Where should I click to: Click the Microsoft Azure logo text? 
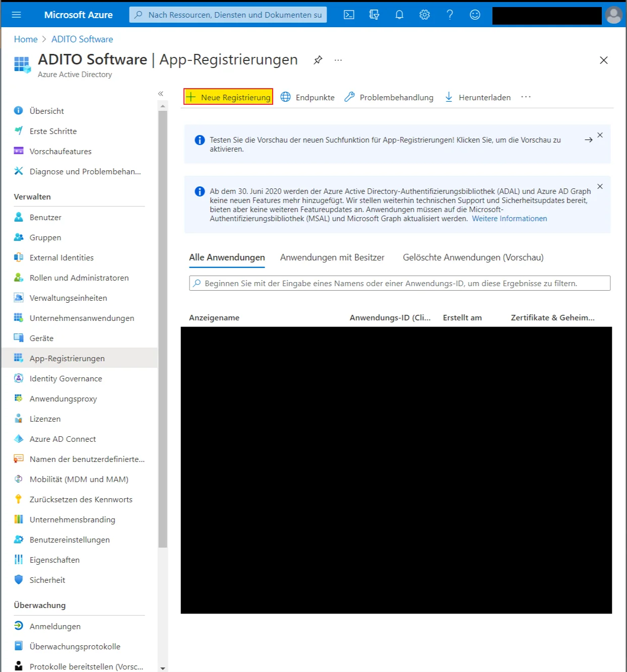[x=79, y=15]
